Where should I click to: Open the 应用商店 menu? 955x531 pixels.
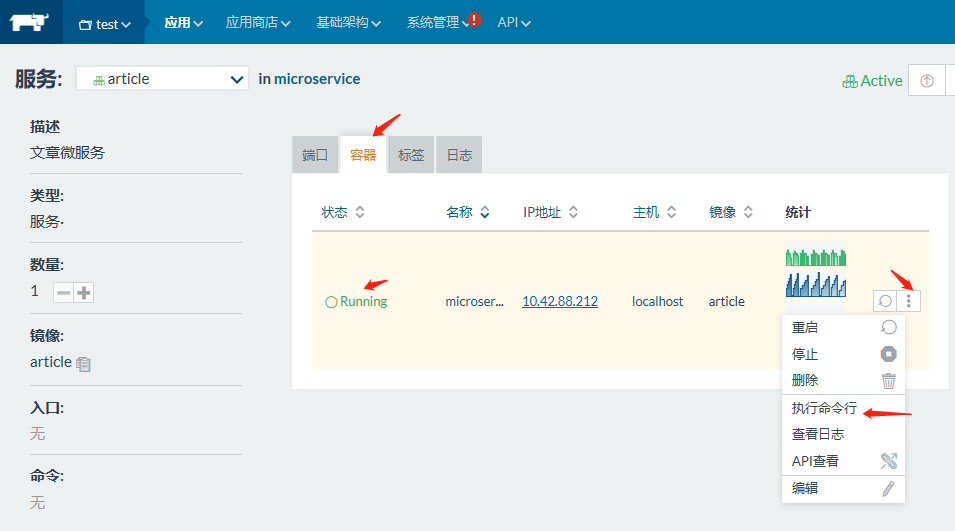pos(258,23)
